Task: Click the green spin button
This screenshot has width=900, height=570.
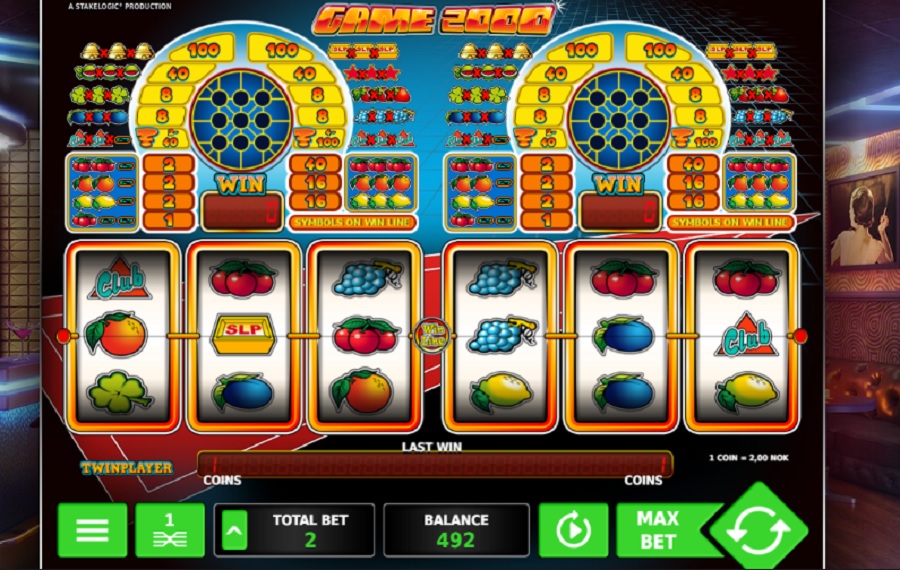Action: pyautogui.click(x=759, y=530)
